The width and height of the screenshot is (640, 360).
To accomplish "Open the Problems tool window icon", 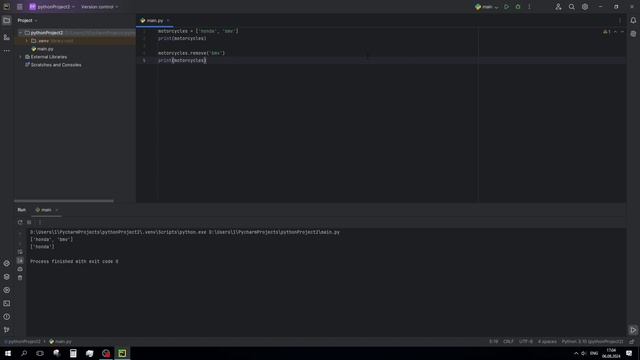I will coord(7,317).
